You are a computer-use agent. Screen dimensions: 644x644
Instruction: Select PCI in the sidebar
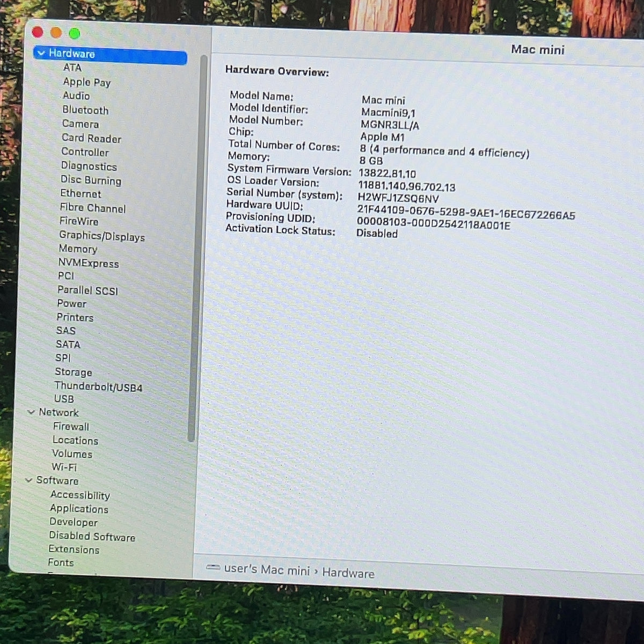tap(66, 276)
